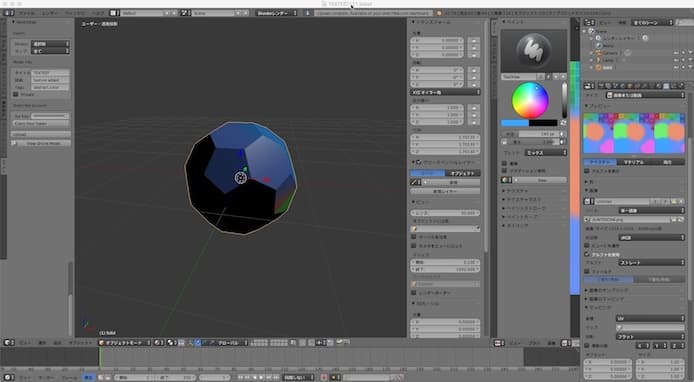Image resolution: width=694 pixels, height=382 pixels.
Task: Lock the X location value
Action: [473, 41]
